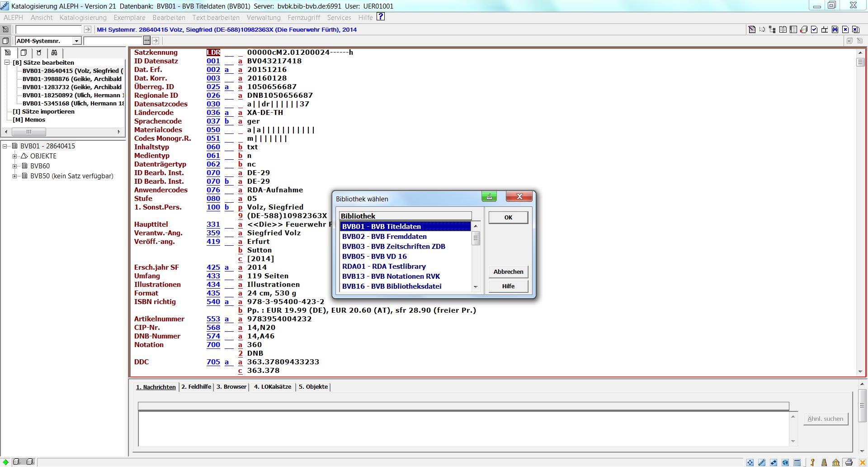Switch to the 4. LOKalsätze tab
This screenshot has height=467, width=868.
272,387
